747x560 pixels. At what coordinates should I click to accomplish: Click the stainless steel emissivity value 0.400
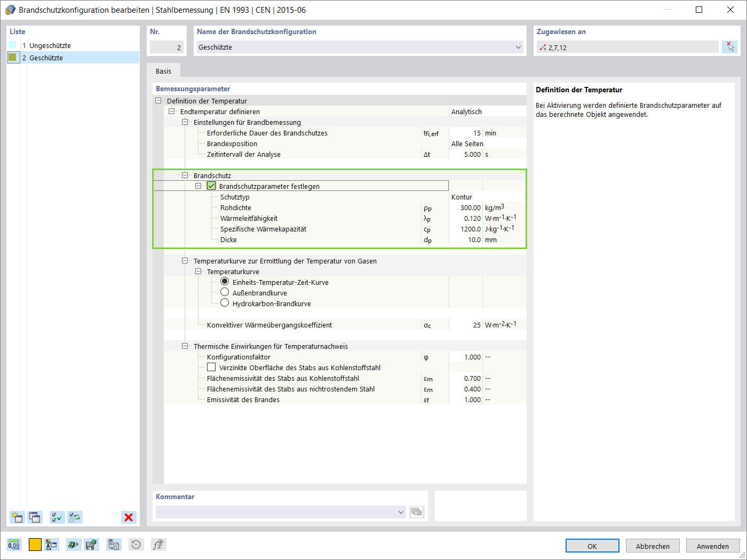466,389
